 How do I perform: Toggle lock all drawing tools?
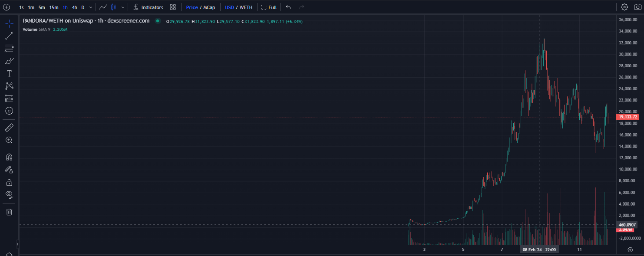[x=9, y=182]
